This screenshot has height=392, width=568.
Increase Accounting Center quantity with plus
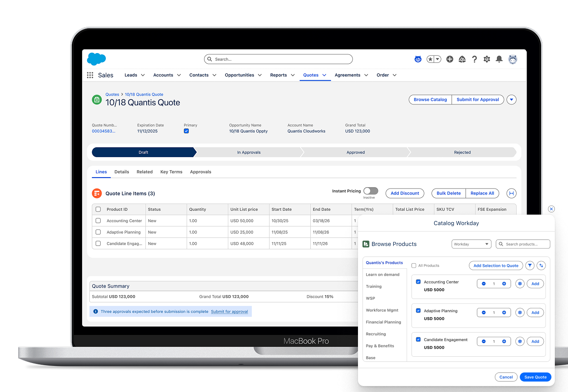[504, 284]
